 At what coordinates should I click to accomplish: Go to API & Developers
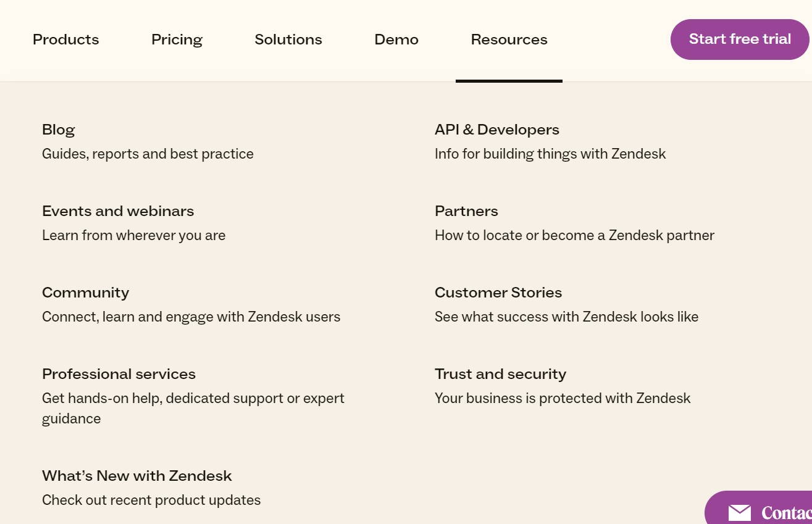pos(497,130)
